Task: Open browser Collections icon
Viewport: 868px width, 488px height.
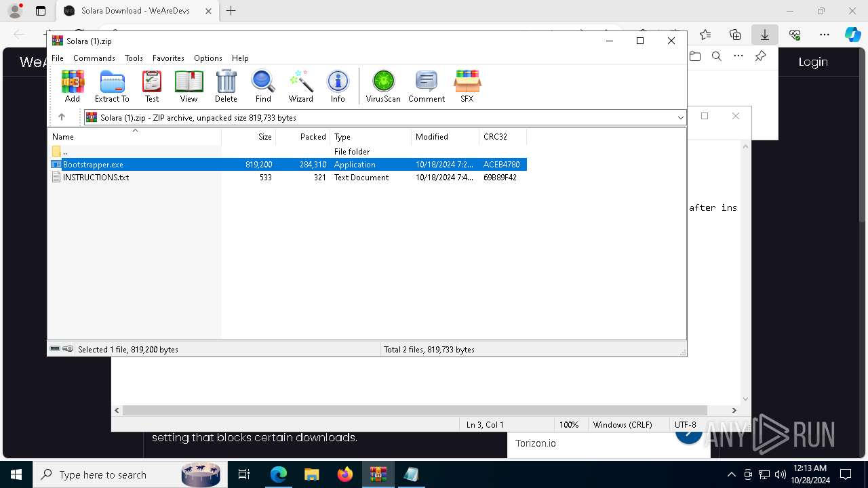Action: 735,35
